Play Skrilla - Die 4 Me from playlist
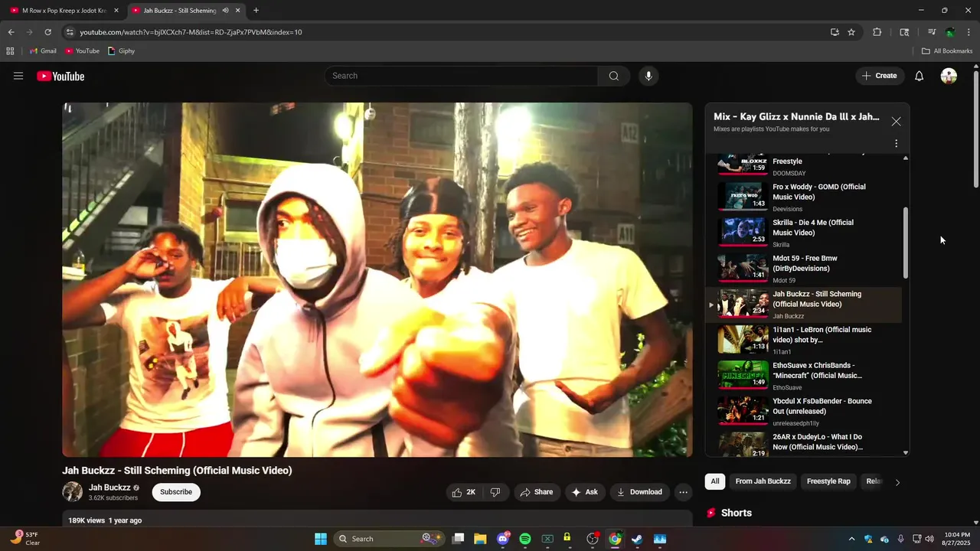 [x=804, y=233]
